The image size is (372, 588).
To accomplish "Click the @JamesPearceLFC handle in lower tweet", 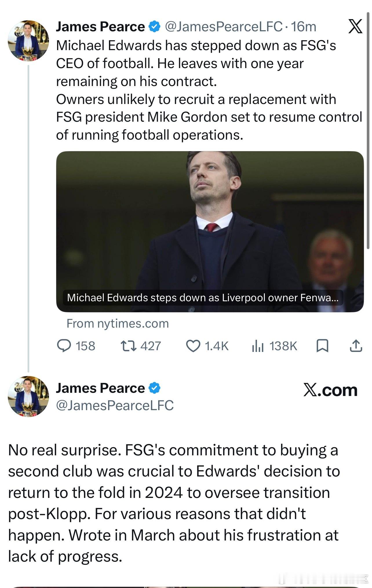I will pos(115,405).
